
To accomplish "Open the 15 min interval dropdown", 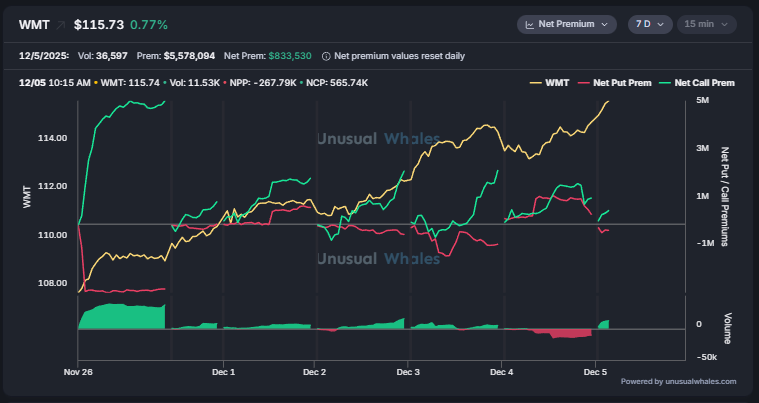I will tap(706, 24).
